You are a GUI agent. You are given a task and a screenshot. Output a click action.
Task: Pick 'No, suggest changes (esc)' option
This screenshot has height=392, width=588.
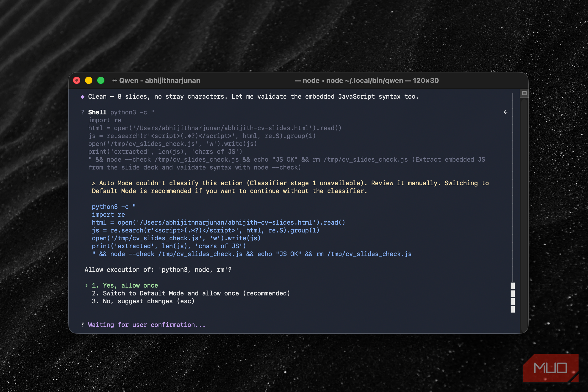[x=143, y=301]
